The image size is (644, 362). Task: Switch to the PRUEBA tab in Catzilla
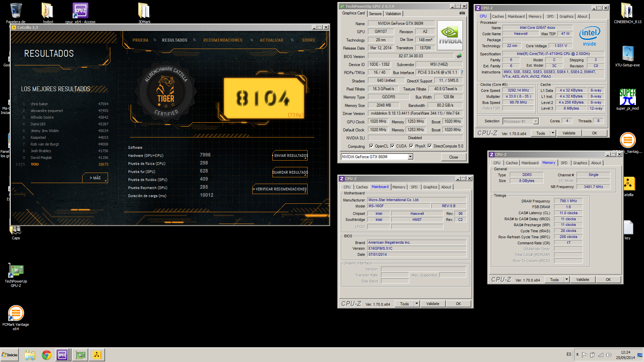[x=140, y=40]
